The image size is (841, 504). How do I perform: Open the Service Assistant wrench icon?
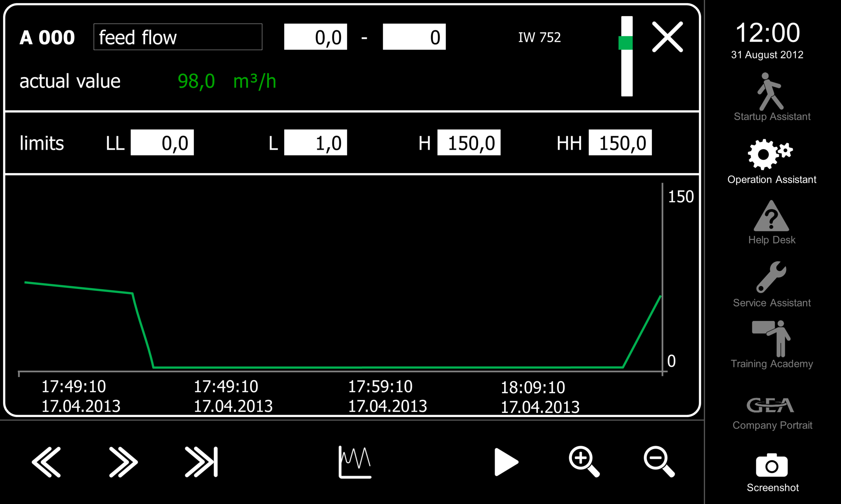(771, 284)
